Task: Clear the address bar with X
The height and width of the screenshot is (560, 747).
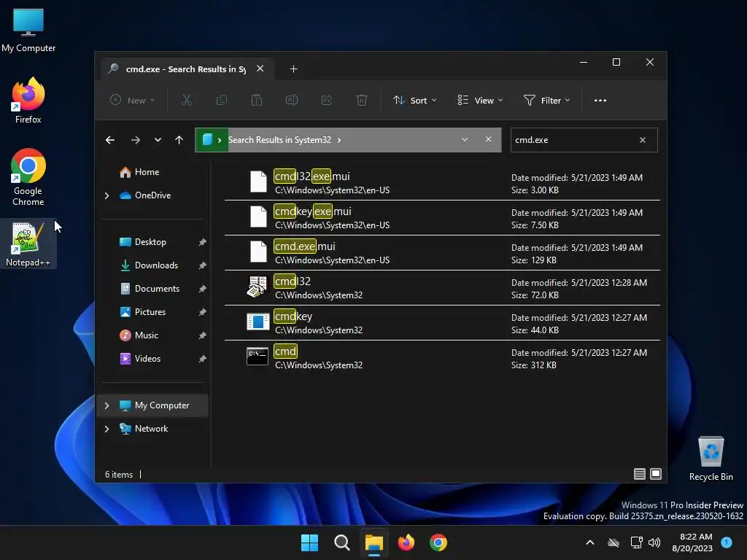Action: point(488,139)
